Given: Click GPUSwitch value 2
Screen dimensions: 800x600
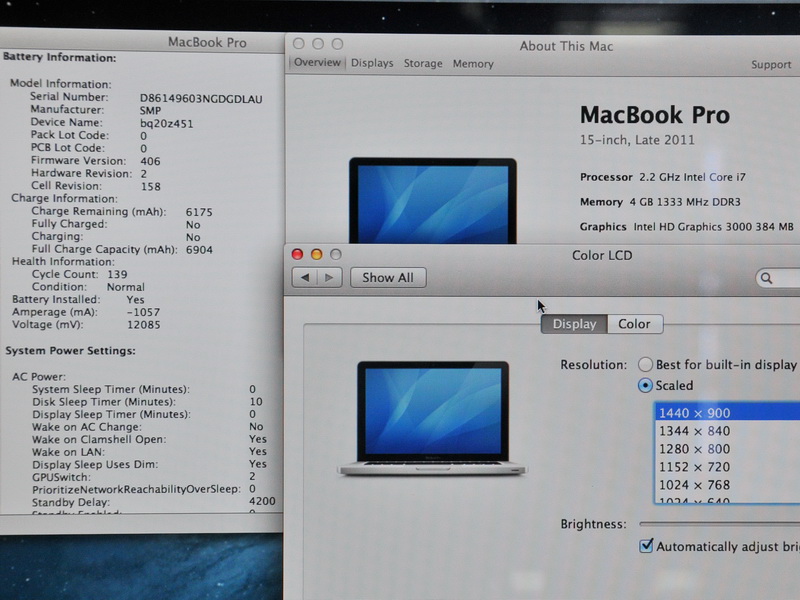Looking at the screenshot, I should click(252, 476).
